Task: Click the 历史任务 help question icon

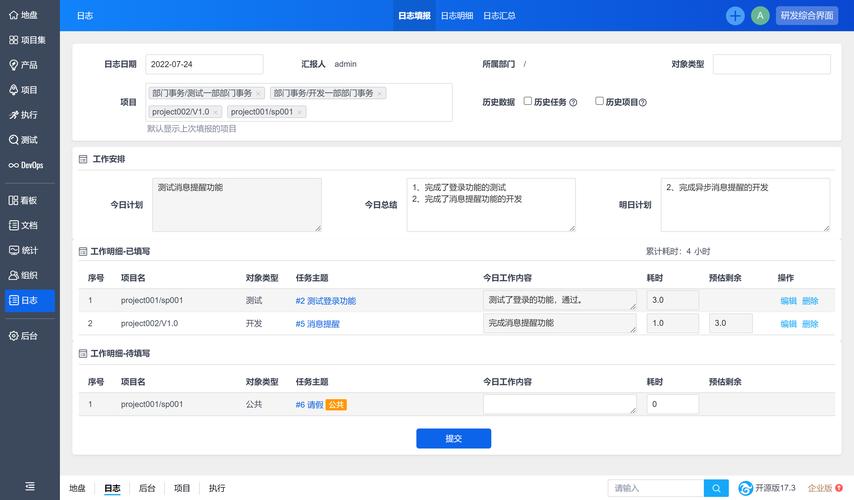Action: point(573,102)
